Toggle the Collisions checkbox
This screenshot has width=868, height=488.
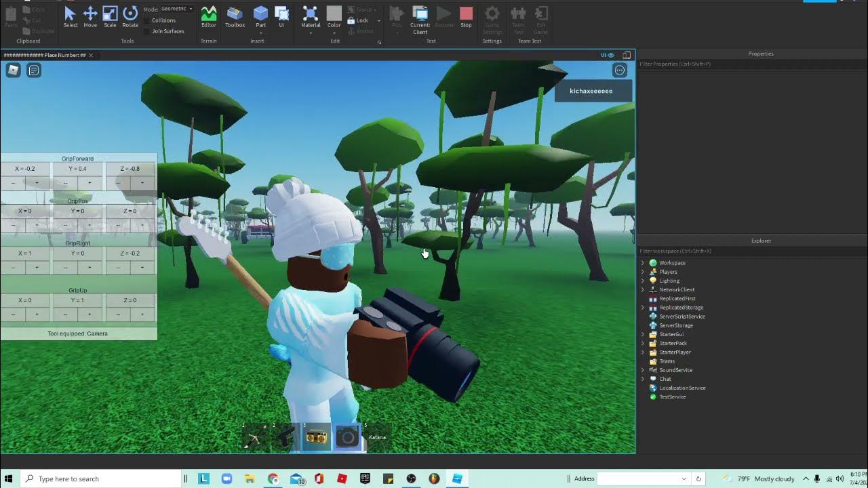[148, 20]
